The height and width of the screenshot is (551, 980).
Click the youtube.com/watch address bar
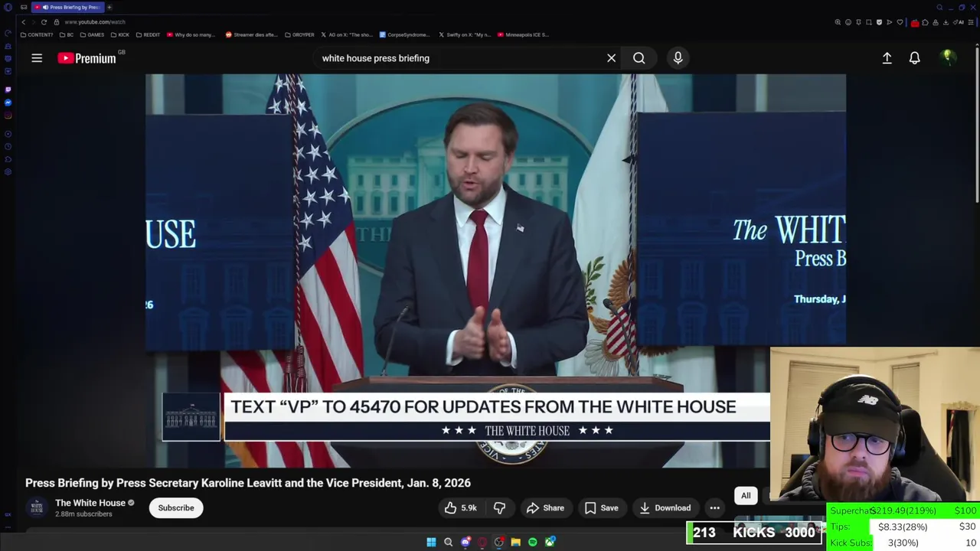95,22
